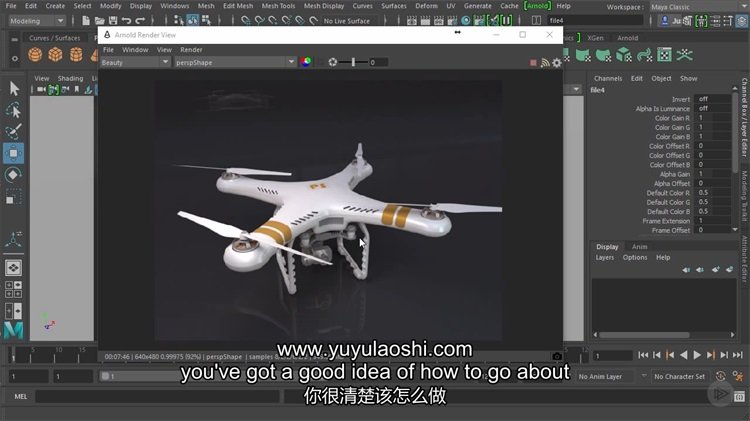750x421 pixels.
Task: Click the New Scene file icon
Action: [86, 21]
